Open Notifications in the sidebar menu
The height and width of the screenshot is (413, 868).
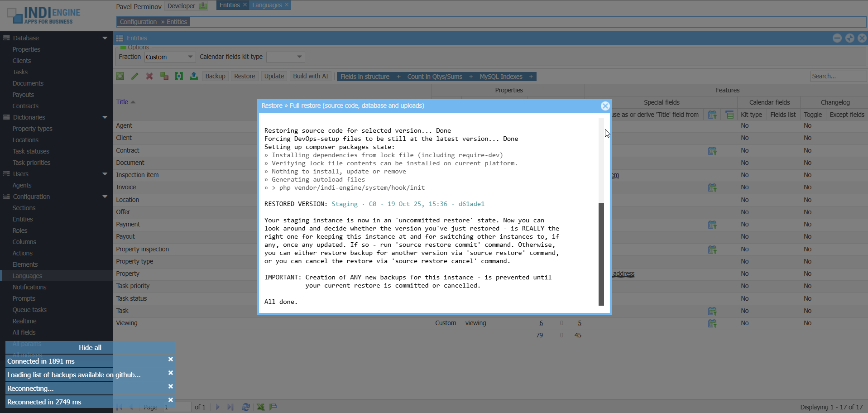29,287
